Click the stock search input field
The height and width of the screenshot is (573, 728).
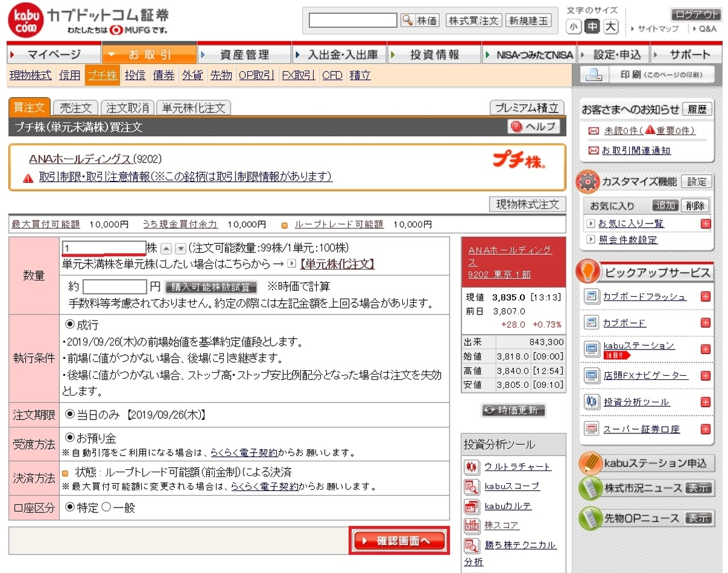353,20
